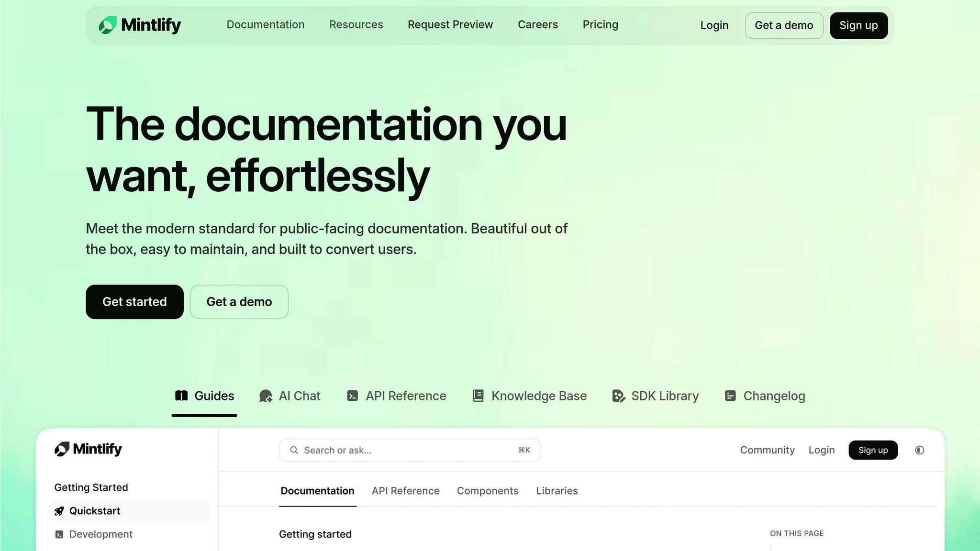Screen dimensions: 980x551
Task: Click the Search or ask input field
Action: point(409,450)
